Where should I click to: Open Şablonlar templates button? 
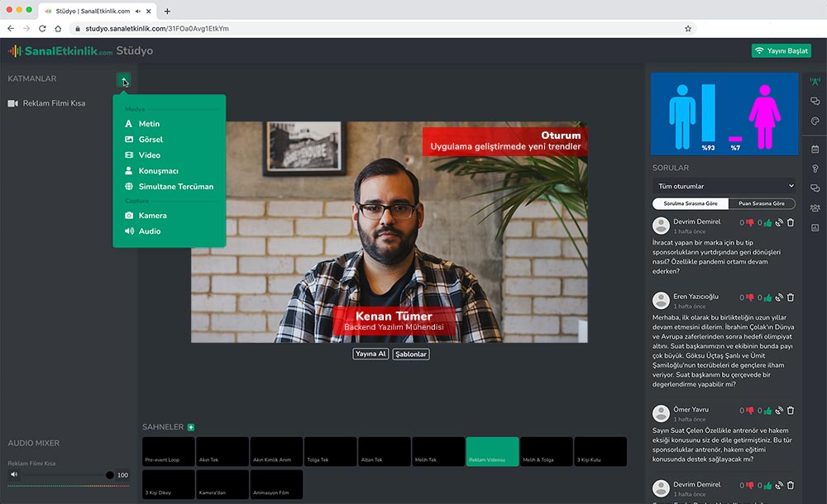411,354
